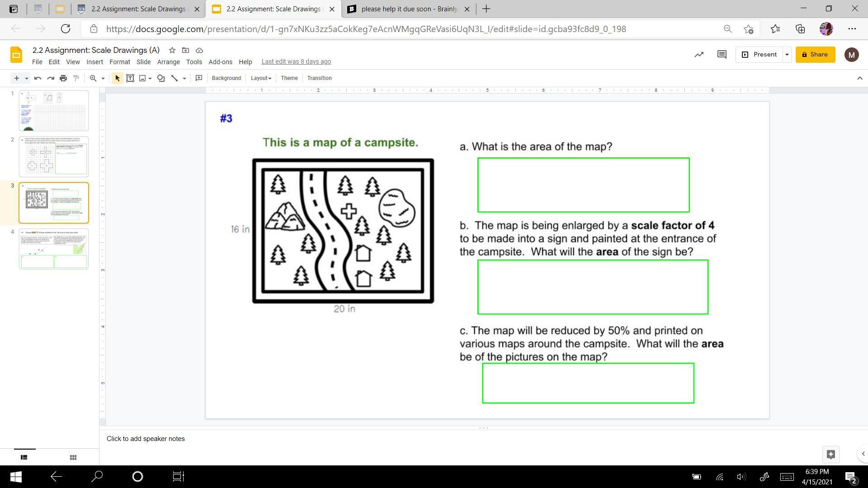Click the Share button

815,55
